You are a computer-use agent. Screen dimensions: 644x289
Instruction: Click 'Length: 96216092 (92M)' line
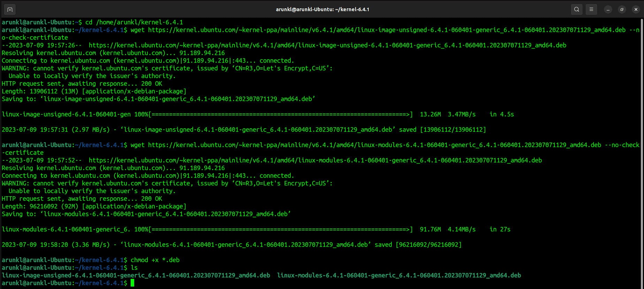pos(94,206)
